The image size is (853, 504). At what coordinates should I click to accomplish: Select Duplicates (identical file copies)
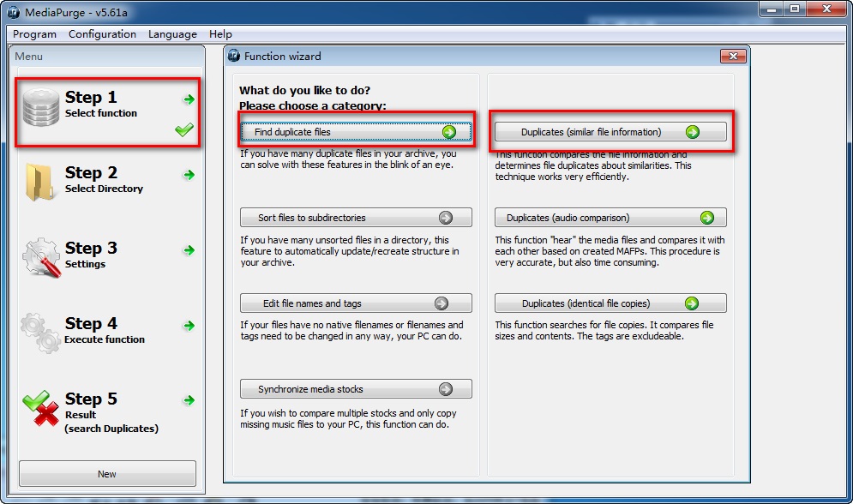point(610,303)
